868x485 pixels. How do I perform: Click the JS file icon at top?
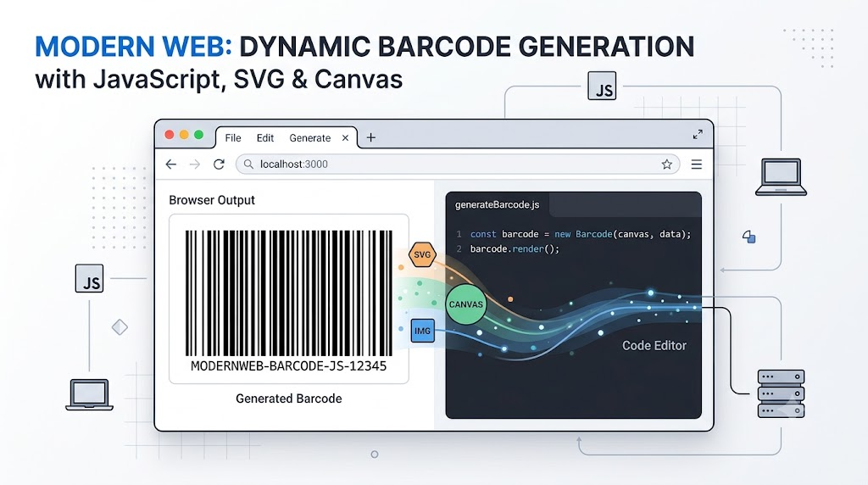[x=602, y=86]
